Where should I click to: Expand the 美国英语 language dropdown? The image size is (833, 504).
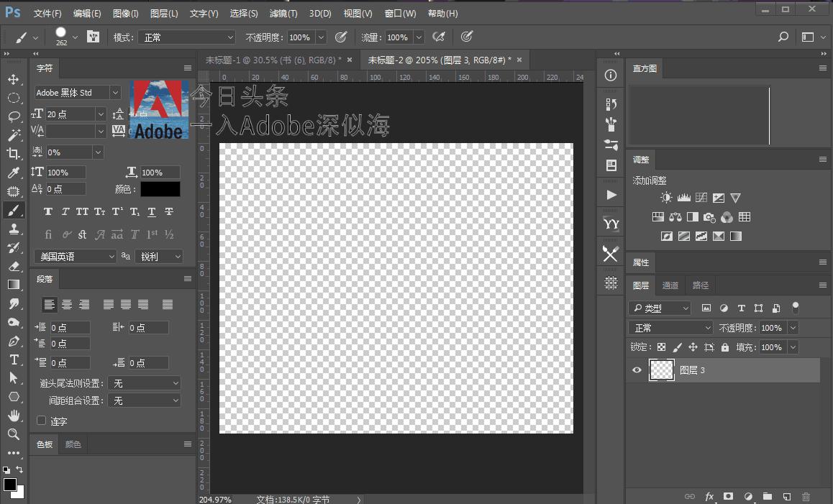point(75,257)
